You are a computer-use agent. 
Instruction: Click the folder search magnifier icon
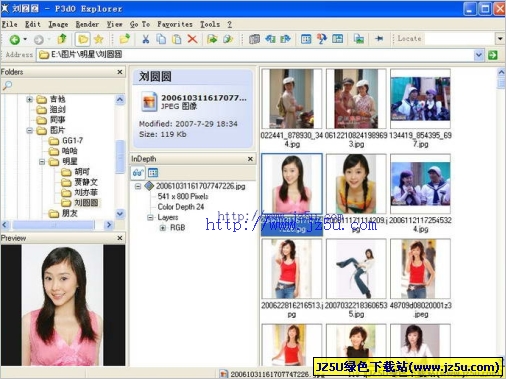point(7,85)
